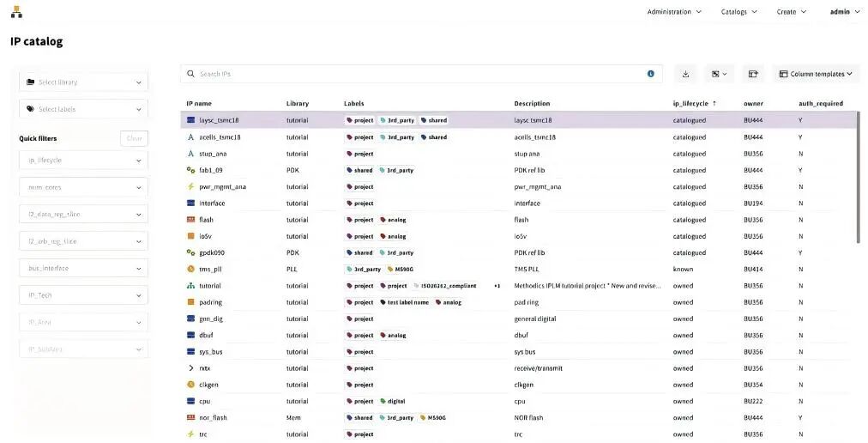Click the trc lightning icon
The image size is (868, 443).
[191, 434]
